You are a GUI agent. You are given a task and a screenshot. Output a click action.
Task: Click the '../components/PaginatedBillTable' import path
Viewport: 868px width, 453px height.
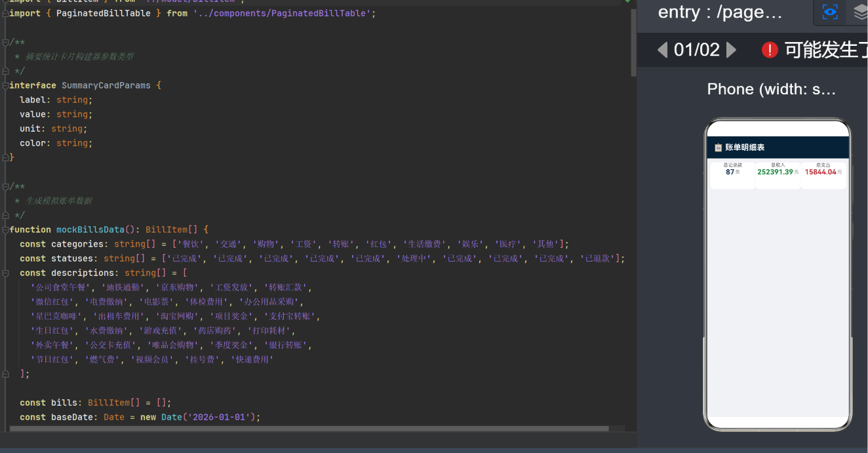click(x=282, y=13)
